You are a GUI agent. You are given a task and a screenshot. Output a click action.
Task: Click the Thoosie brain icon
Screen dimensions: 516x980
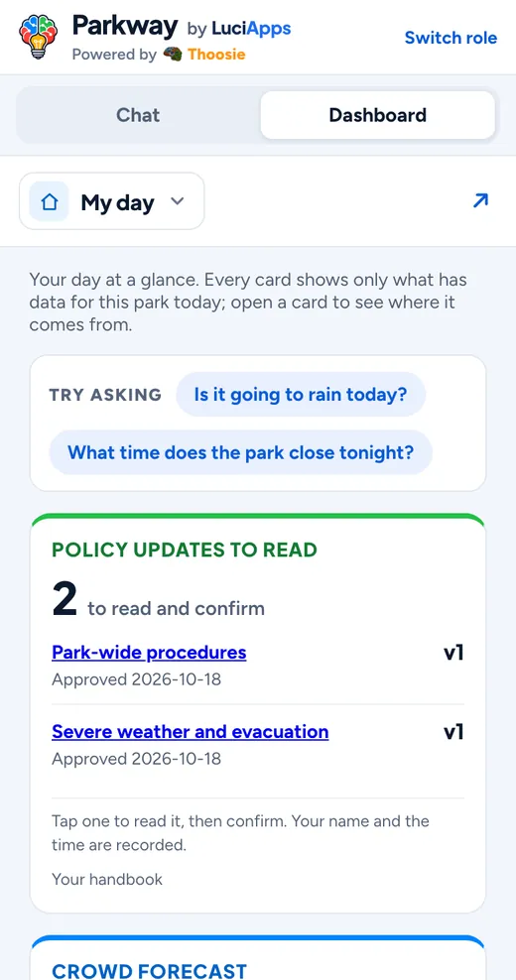(x=173, y=55)
